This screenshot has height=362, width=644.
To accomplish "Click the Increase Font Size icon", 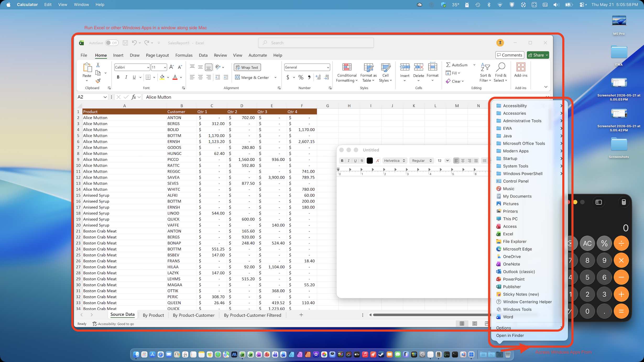I will pyautogui.click(x=172, y=67).
